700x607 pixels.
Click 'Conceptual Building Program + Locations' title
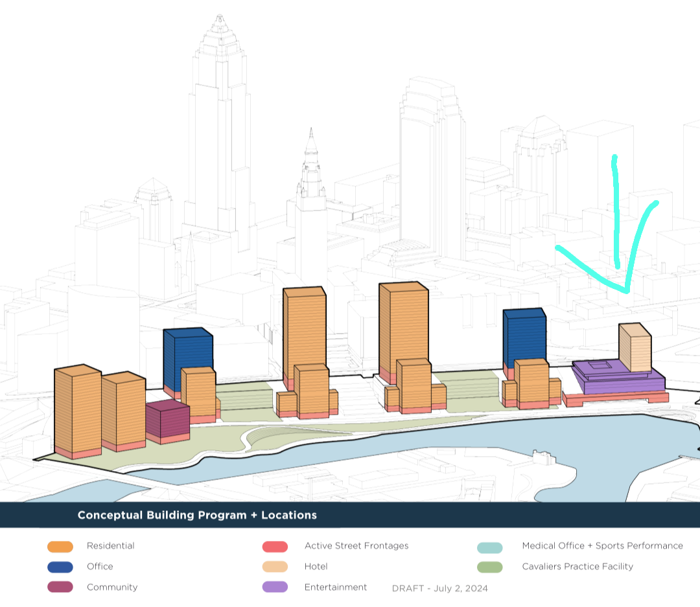point(197,515)
